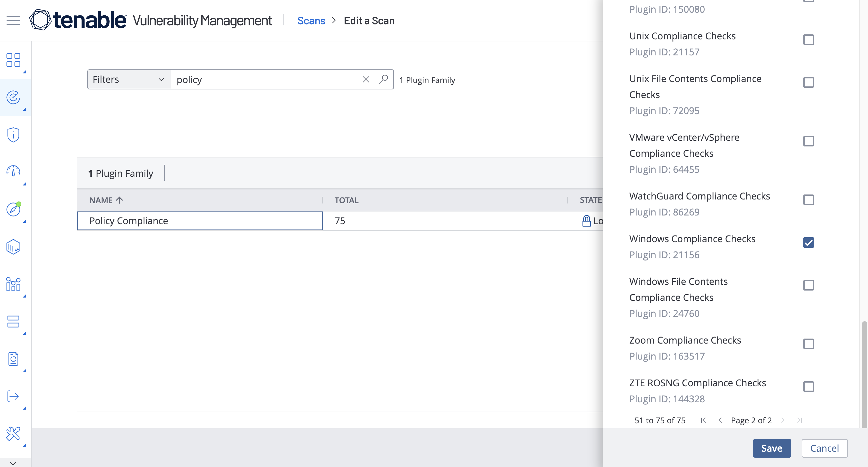The image size is (868, 467).
Task: Go to previous plugin page
Action: click(x=720, y=420)
